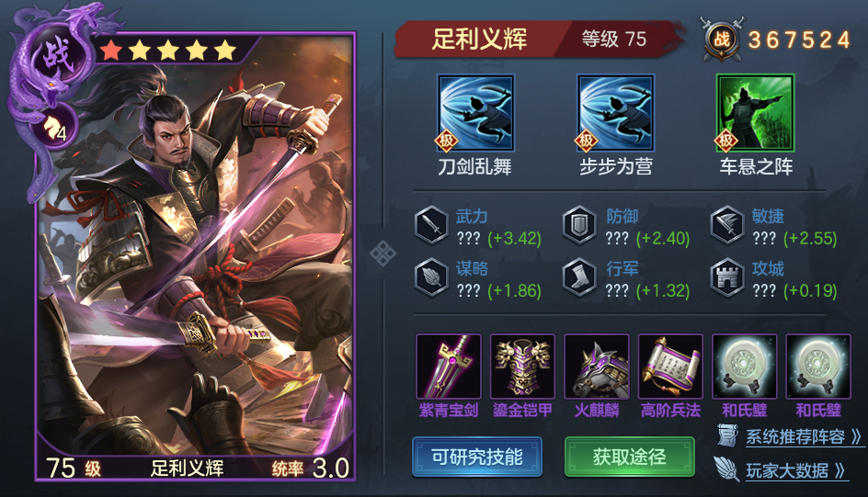Click the 足利义辉 character card portrait
The height and width of the screenshot is (497, 868).
click(195, 255)
